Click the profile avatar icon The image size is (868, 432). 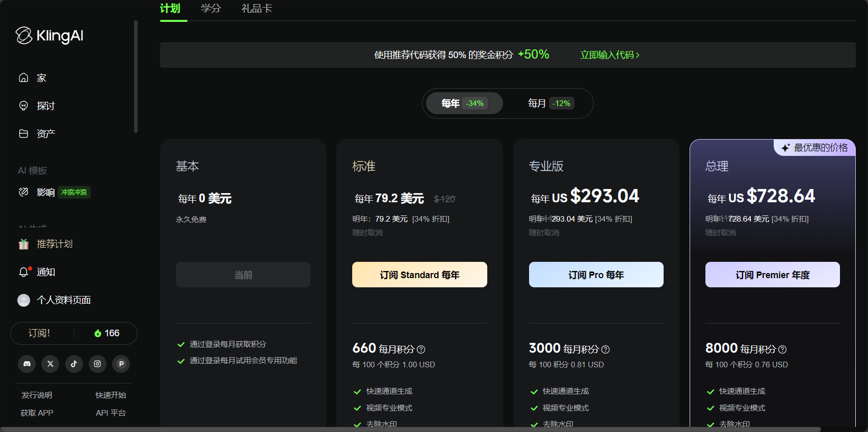23,300
